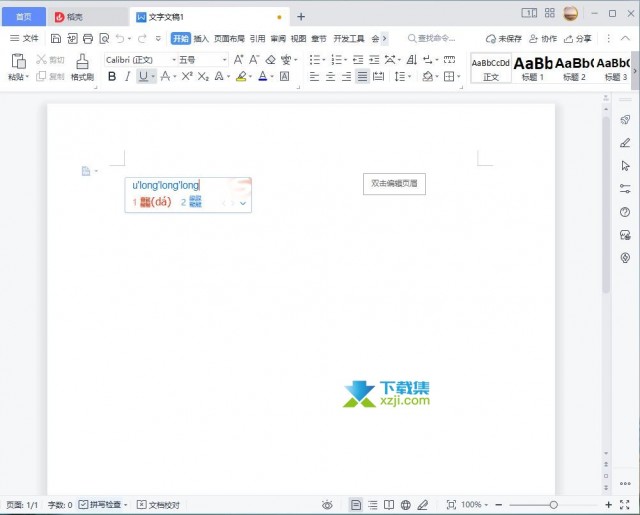Image resolution: width=640 pixels, height=515 pixels.
Task: Toggle eye protection mode in status bar
Action: click(x=327, y=505)
